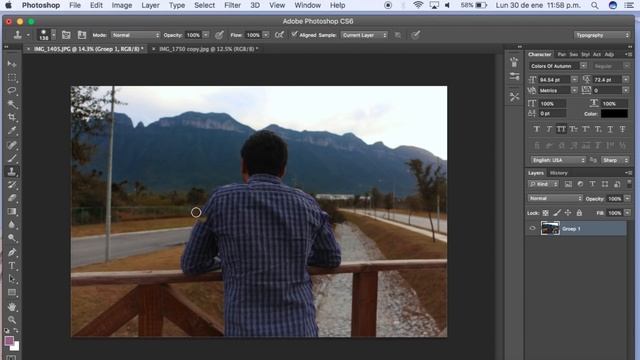Screen dimensions: 640x360
Task: Open the Layer menu
Action: [150, 5]
